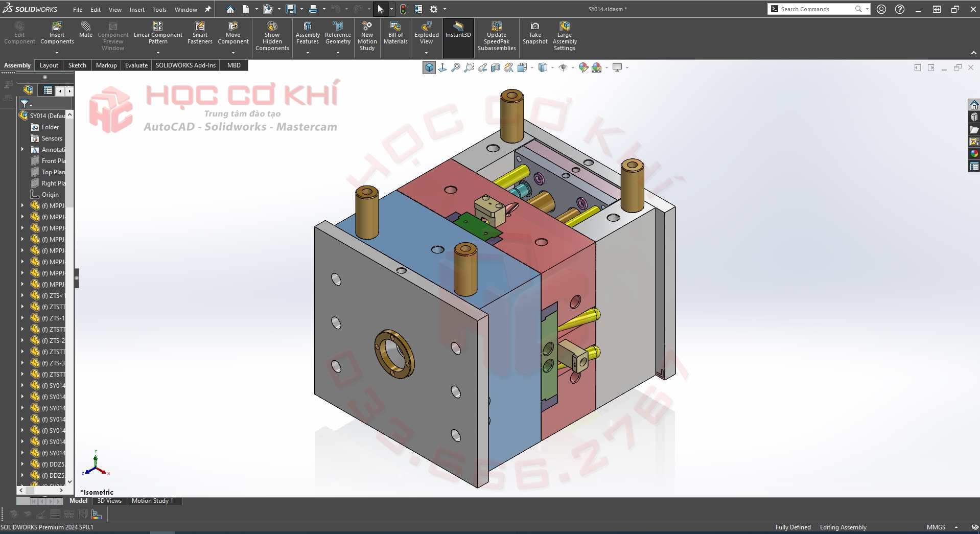Click the Welcome home icon
The width and height of the screenshot is (980, 534).
[x=230, y=9]
